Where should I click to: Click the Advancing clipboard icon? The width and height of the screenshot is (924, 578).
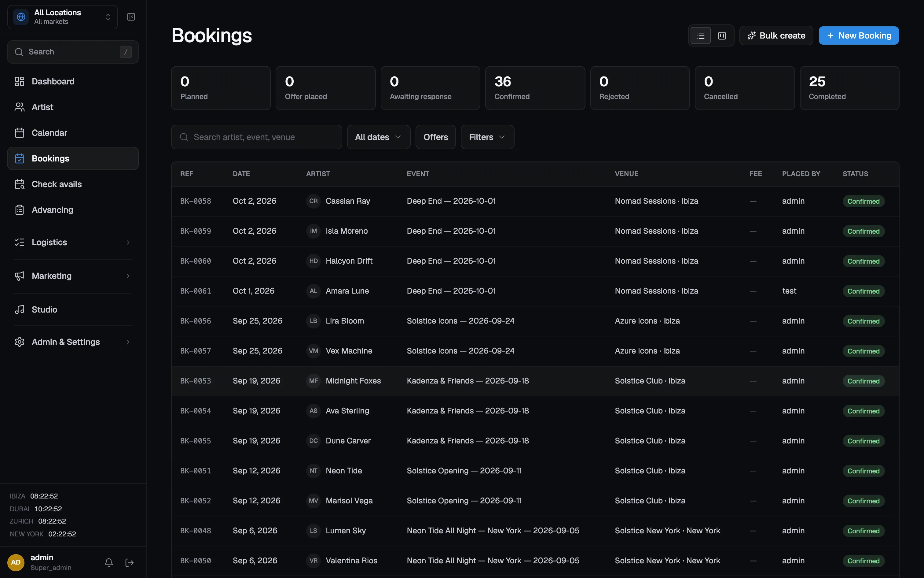(20, 210)
